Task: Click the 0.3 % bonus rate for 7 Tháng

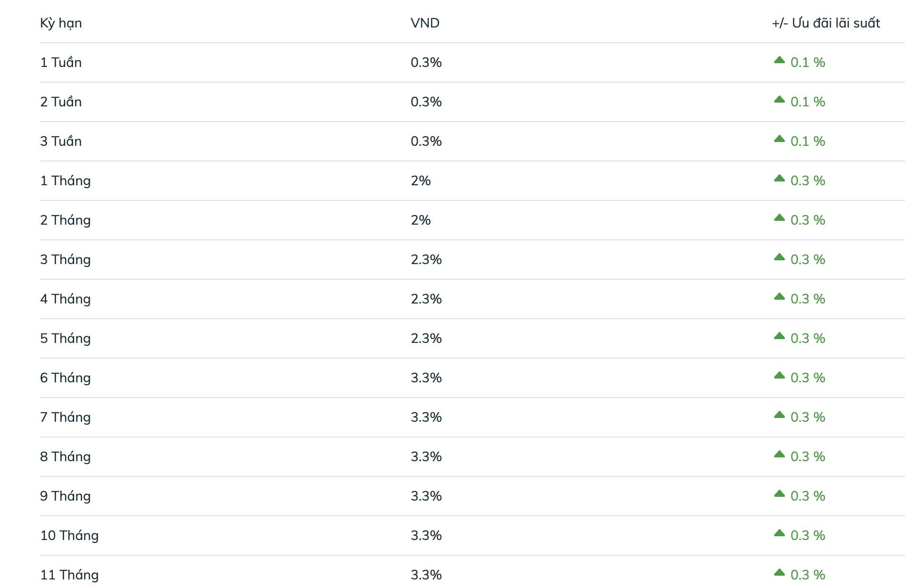Action: (808, 417)
